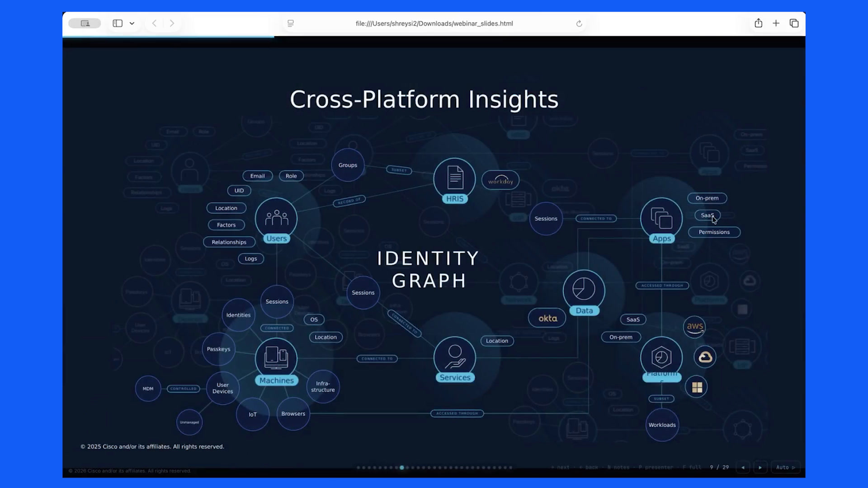Select the Identities node
Image resolution: width=868 pixels, height=488 pixels.
(238, 315)
